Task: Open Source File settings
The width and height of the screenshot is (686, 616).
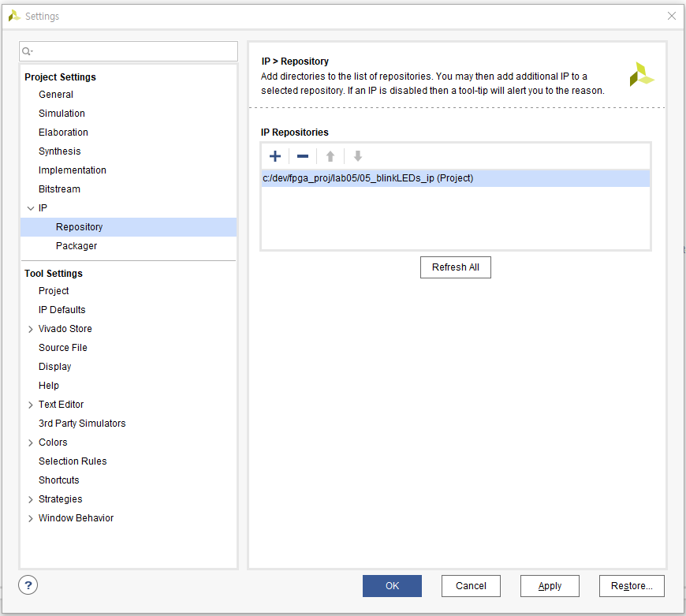Action: coord(62,348)
